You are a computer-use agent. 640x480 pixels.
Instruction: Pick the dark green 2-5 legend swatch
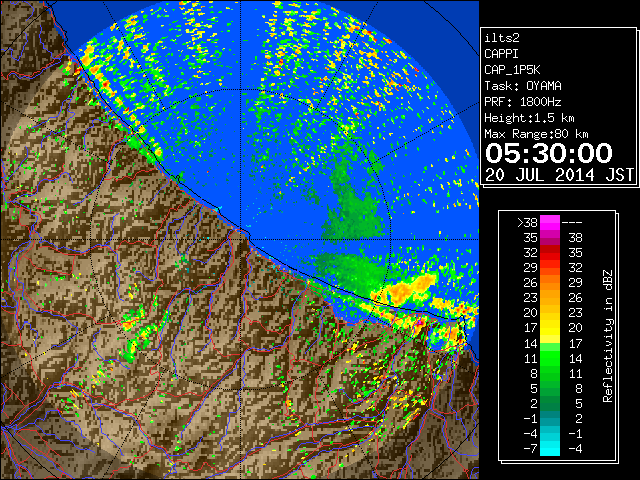(550, 403)
